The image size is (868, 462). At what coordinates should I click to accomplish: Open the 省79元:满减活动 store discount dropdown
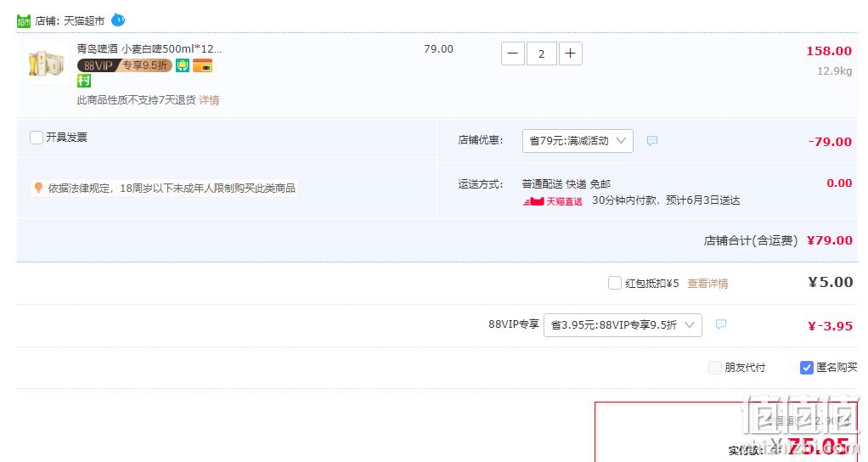[578, 140]
